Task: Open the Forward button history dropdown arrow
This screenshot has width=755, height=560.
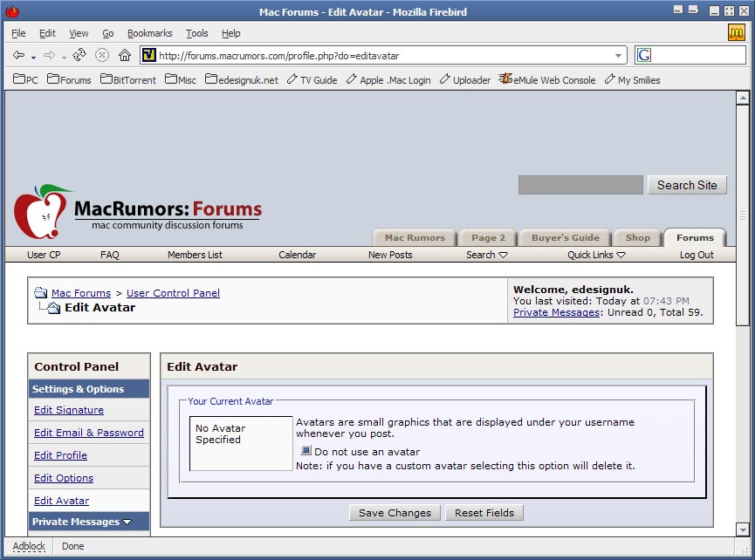Action: [64, 58]
